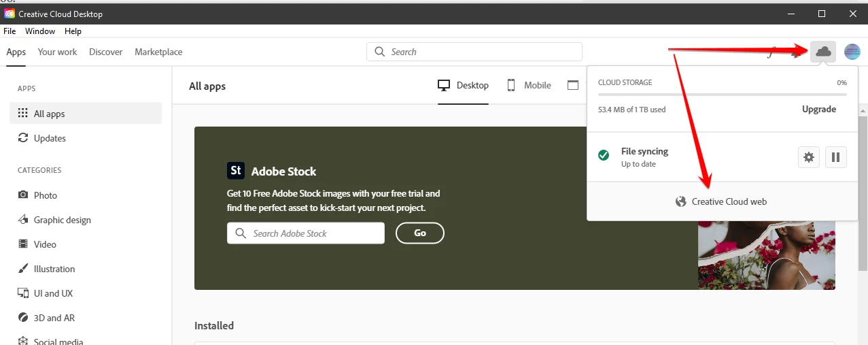Click the Mobile phone icon
The width and height of the screenshot is (868, 345).
tap(512, 85)
